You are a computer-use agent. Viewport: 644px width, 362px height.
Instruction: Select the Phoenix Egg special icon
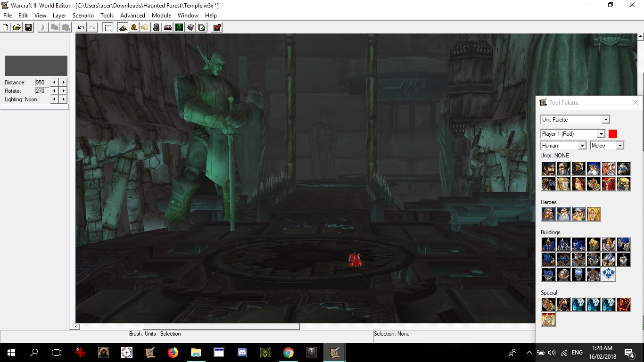pos(548,320)
